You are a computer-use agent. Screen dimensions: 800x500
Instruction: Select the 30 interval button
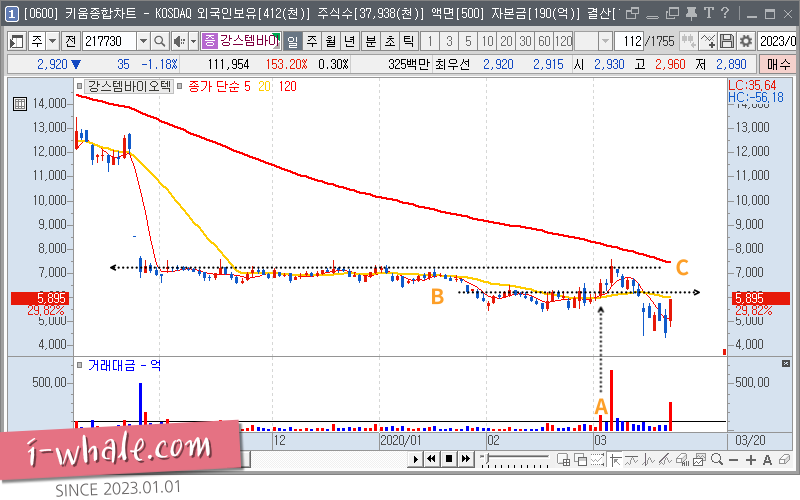coord(525,41)
